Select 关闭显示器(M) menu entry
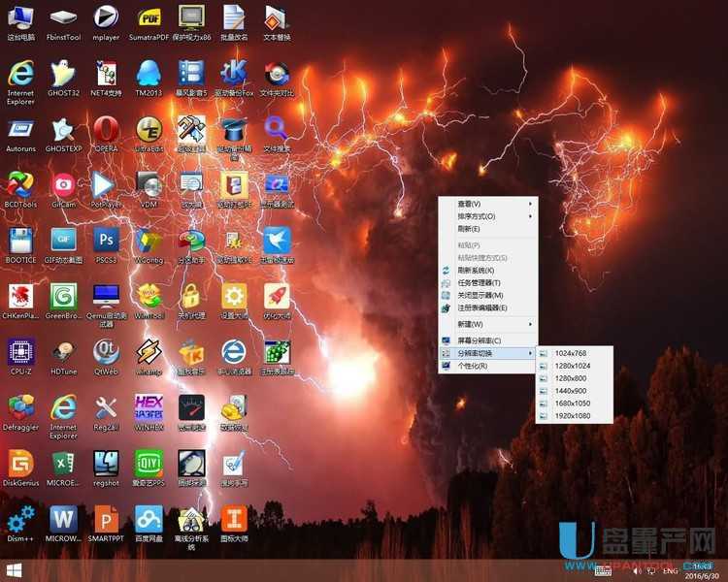The height and width of the screenshot is (582, 728). point(488,295)
